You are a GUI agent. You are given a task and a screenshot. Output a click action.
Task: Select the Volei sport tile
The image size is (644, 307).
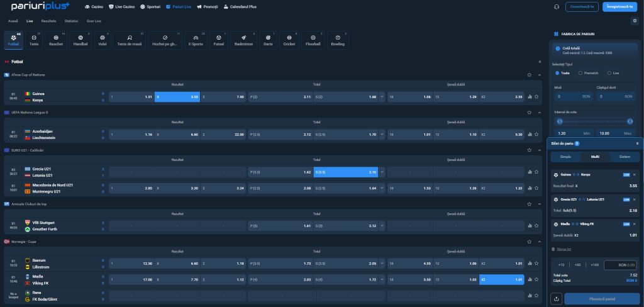point(103,40)
